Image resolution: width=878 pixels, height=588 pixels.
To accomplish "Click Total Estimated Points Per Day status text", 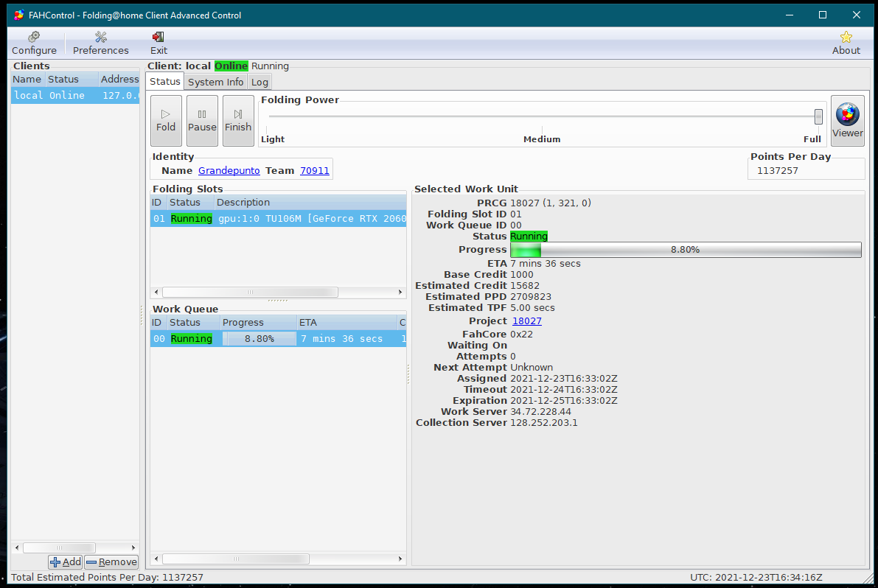I will 107,578.
